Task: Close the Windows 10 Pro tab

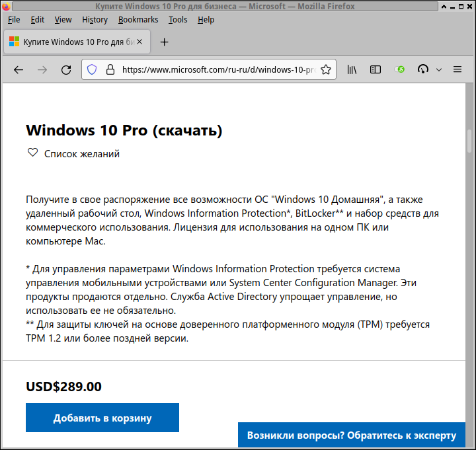Action: pos(139,42)
